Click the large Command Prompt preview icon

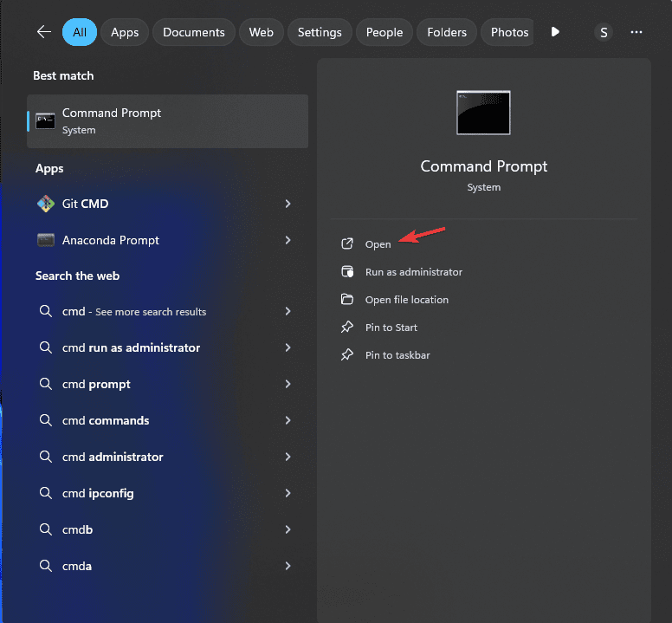tap(483, 113)
